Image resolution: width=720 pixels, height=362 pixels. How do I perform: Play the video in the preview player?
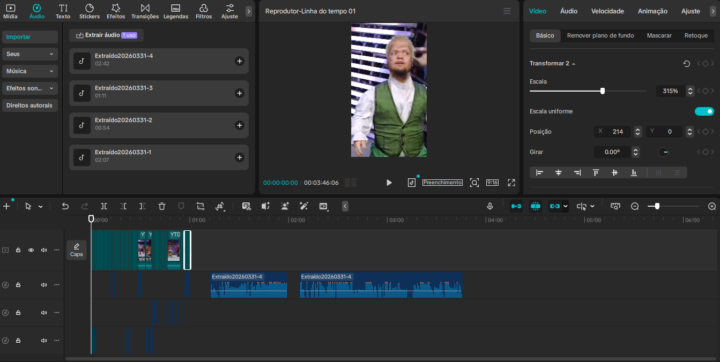389,182
